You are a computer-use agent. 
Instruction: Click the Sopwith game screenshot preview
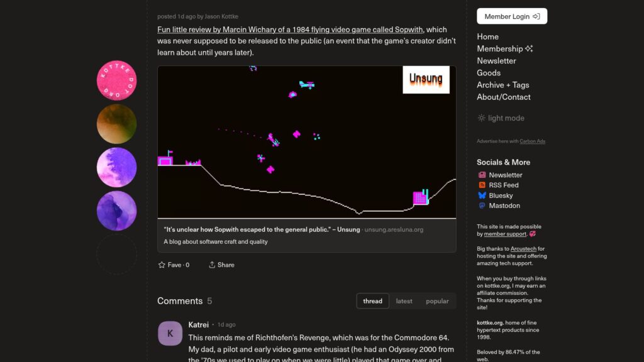[307, 142]
